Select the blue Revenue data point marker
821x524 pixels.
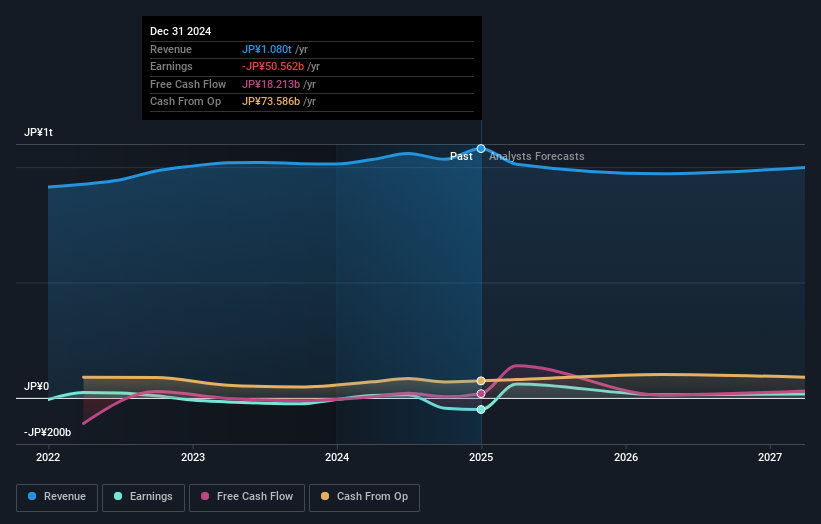pyautogui.click(x=481, y=149)
